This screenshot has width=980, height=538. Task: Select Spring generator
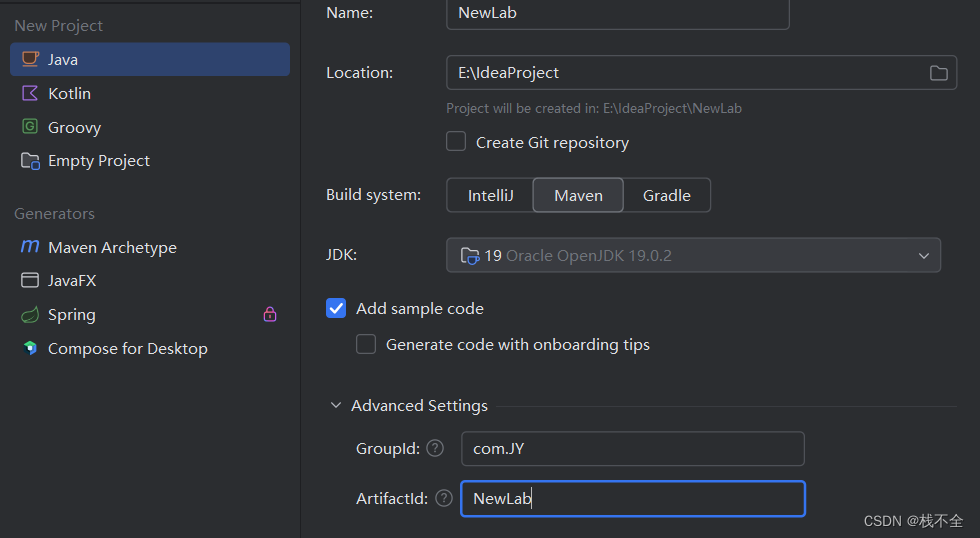(150, 314)
